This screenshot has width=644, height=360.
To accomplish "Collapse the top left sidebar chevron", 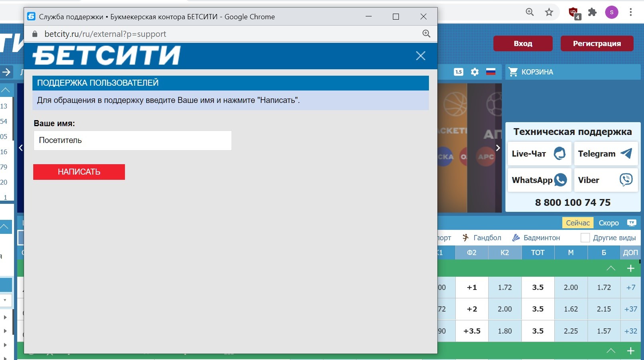I will [x=6, y=91].
